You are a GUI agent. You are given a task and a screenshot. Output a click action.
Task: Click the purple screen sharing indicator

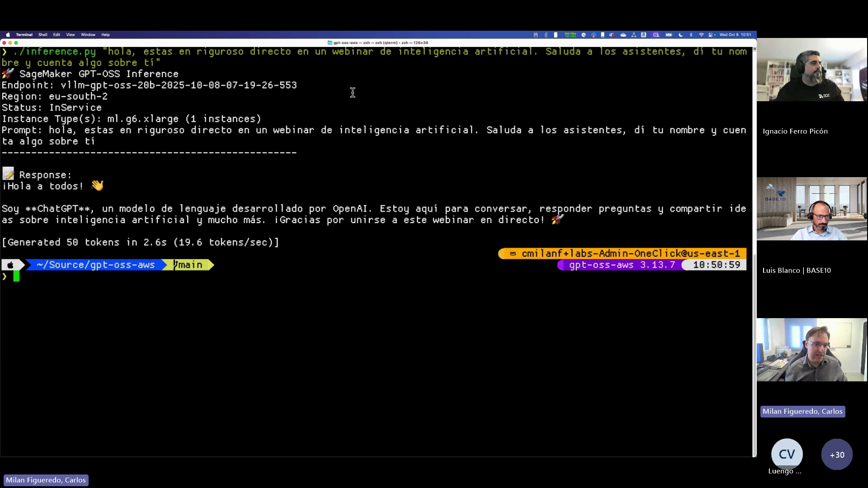click(656, 35)
